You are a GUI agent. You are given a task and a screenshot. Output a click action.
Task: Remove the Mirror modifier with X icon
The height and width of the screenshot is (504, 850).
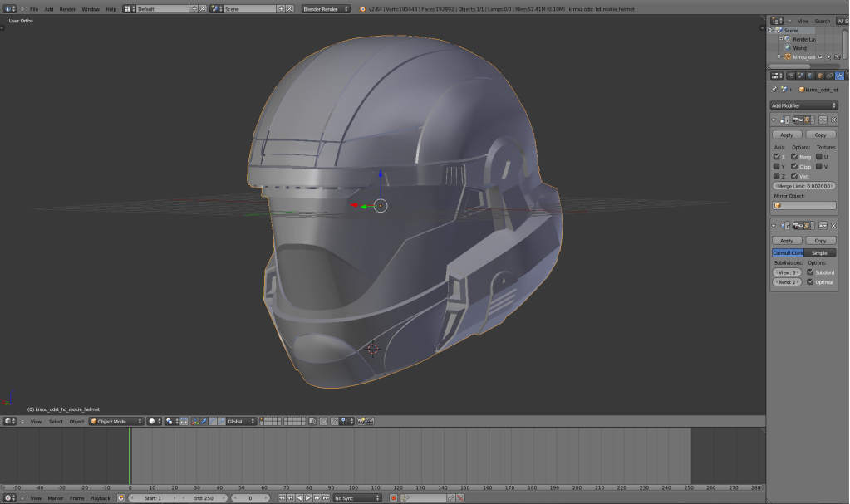click(x=833, y=120)
